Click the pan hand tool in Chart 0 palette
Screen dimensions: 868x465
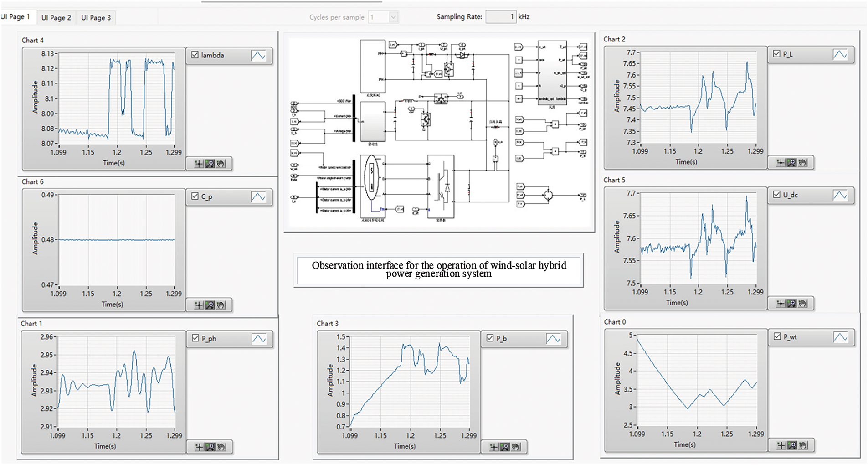click(x=803, y=445)
